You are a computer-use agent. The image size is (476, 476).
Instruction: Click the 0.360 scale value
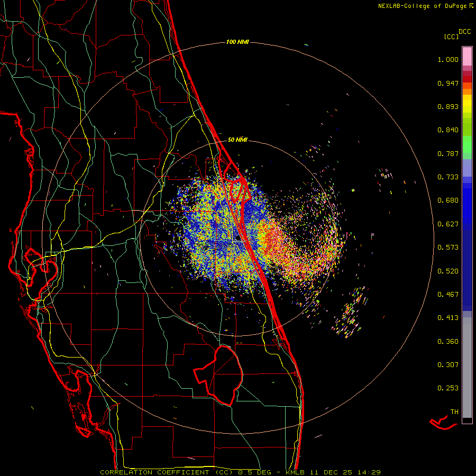point(448,342)
